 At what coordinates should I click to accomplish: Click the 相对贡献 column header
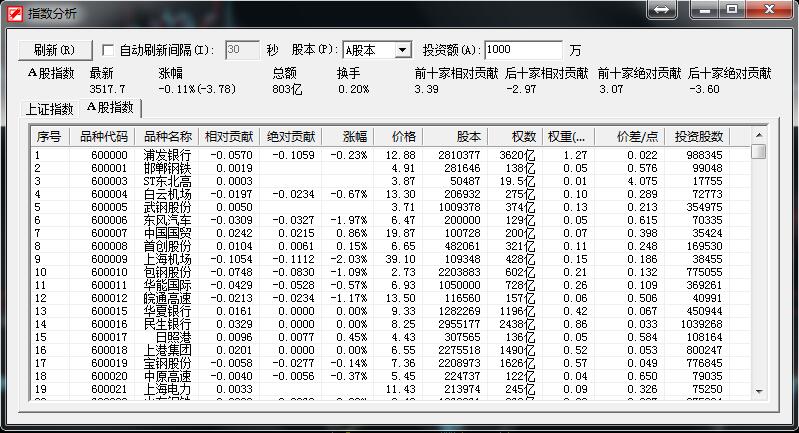(228, 136)
